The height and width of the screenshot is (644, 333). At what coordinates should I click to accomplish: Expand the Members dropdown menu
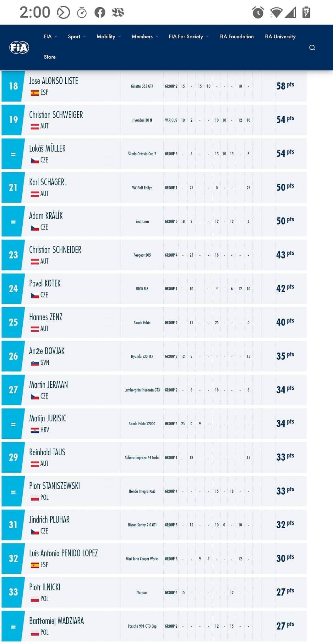[145, 36]
